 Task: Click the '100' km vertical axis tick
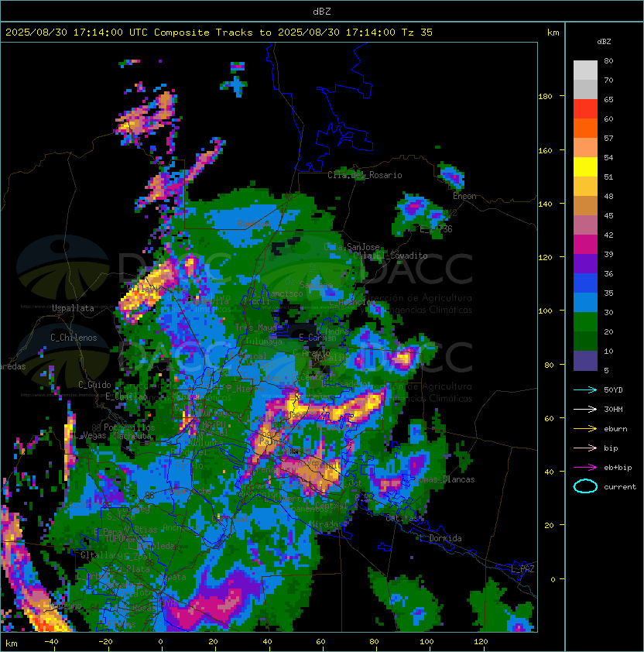[545, 311]
